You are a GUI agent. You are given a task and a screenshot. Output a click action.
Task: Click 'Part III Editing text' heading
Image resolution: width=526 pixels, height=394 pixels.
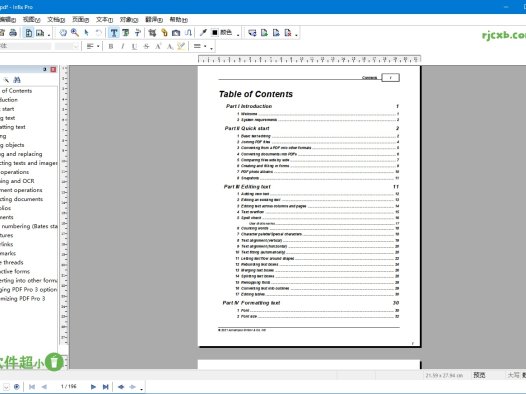(247, 187)
